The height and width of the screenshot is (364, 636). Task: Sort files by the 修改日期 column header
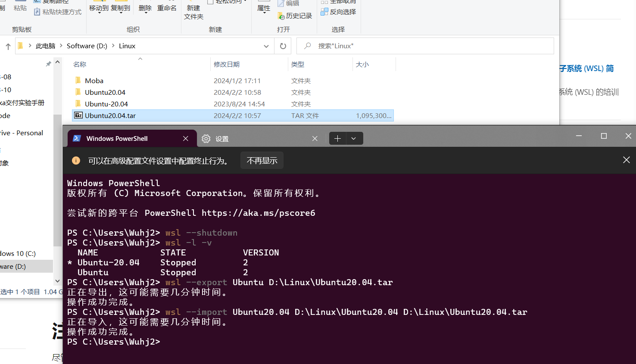[227, 64]
